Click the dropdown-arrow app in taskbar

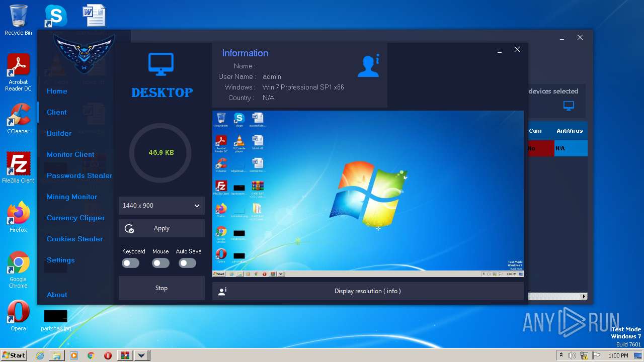[142, 355]
